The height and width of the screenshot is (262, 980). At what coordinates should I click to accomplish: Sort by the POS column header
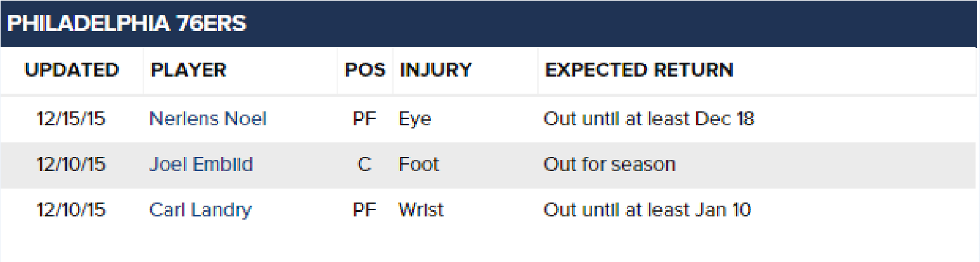pyautogui.click(x=364, y=70)
